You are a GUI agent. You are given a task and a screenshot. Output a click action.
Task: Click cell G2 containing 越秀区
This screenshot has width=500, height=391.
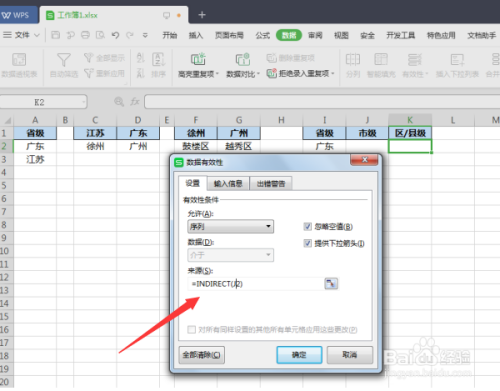point(239,146)
